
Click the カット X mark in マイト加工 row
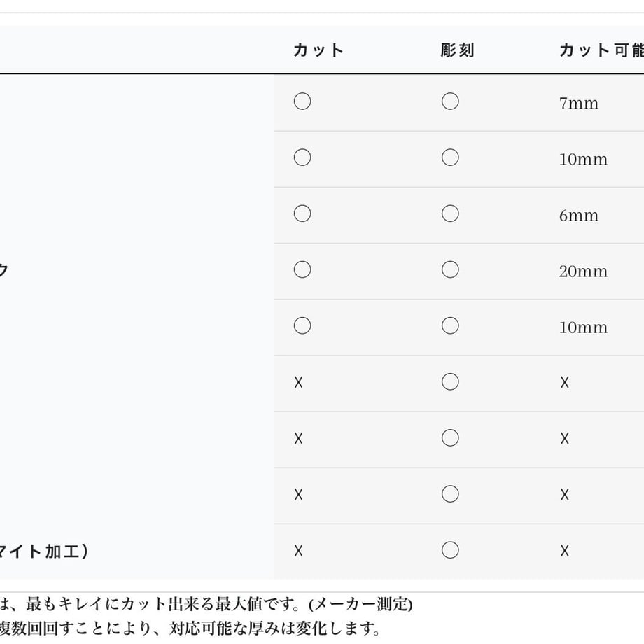[299, 551]
